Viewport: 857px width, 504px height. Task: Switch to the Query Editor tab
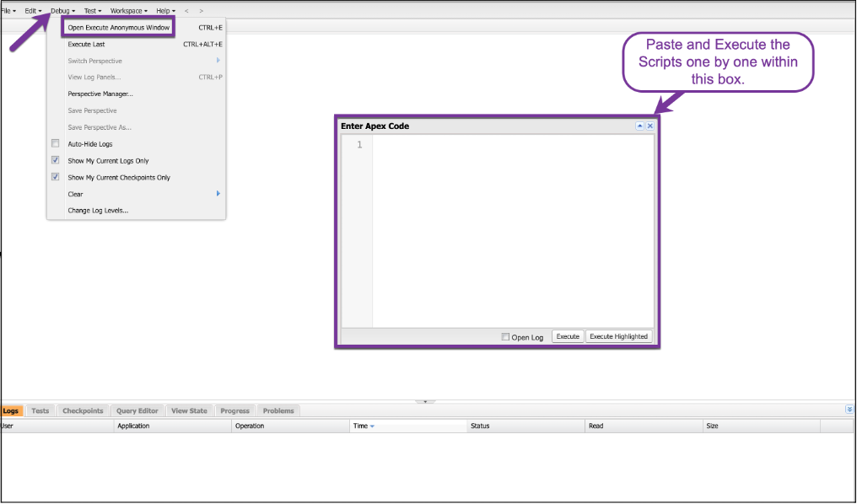(137, 410)
